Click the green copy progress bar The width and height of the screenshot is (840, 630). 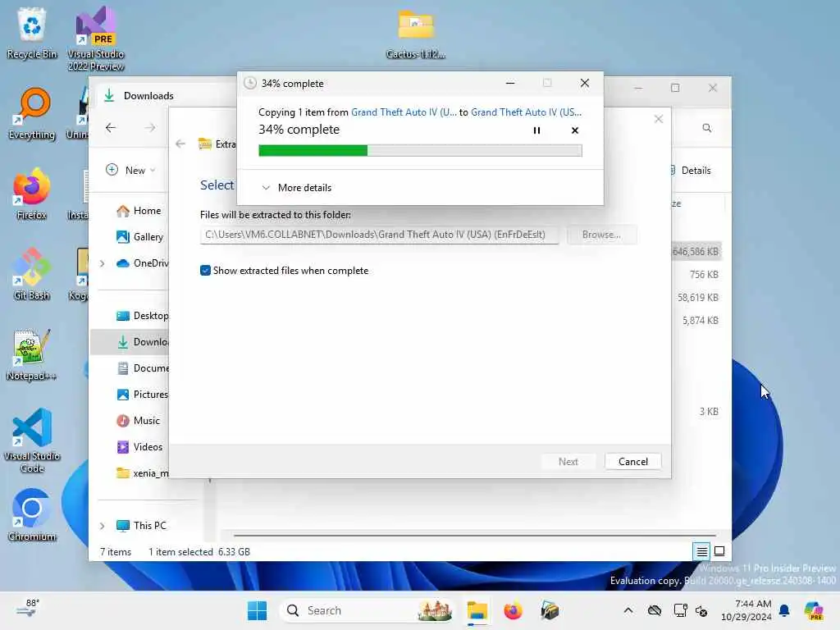tap(420, 151)
